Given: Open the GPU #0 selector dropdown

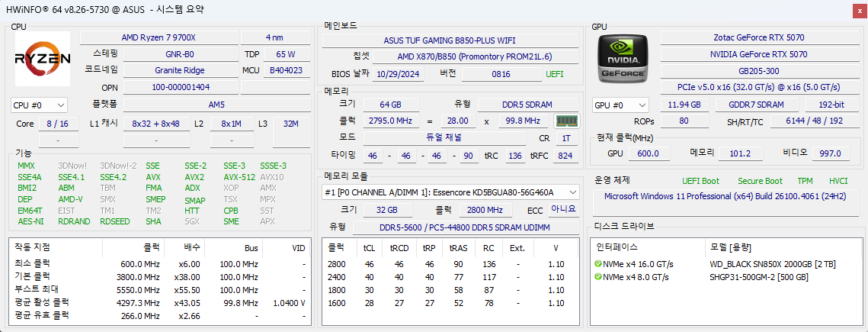Looking at the screenshot, I should point(620,105).
